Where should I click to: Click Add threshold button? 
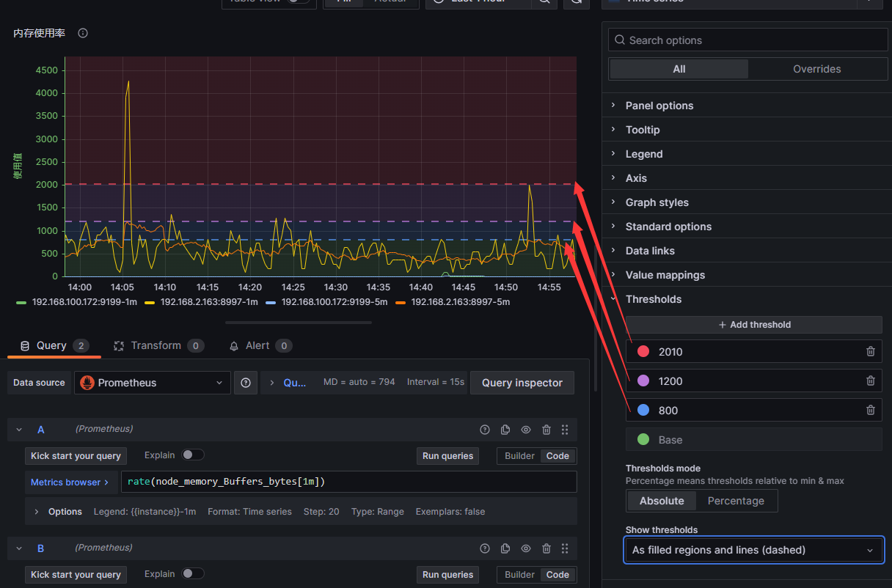click(754, 325)
